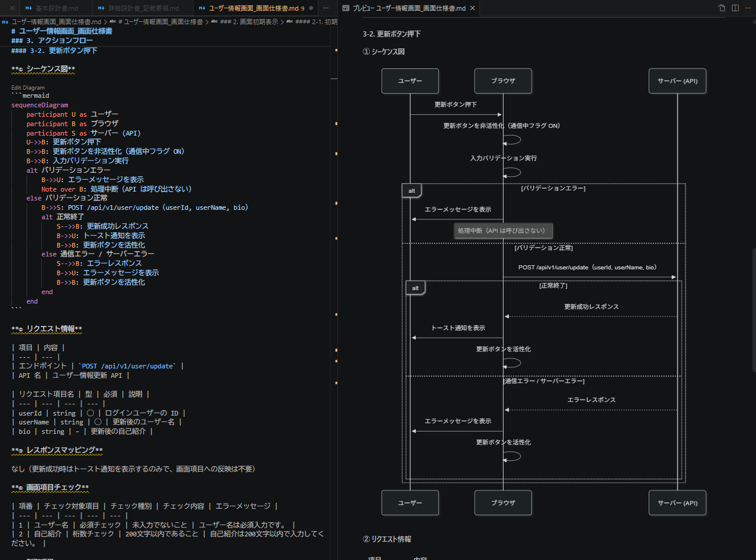
Task: Click the '**② リクエスト情報**' line in the editor
Action: 47,328
